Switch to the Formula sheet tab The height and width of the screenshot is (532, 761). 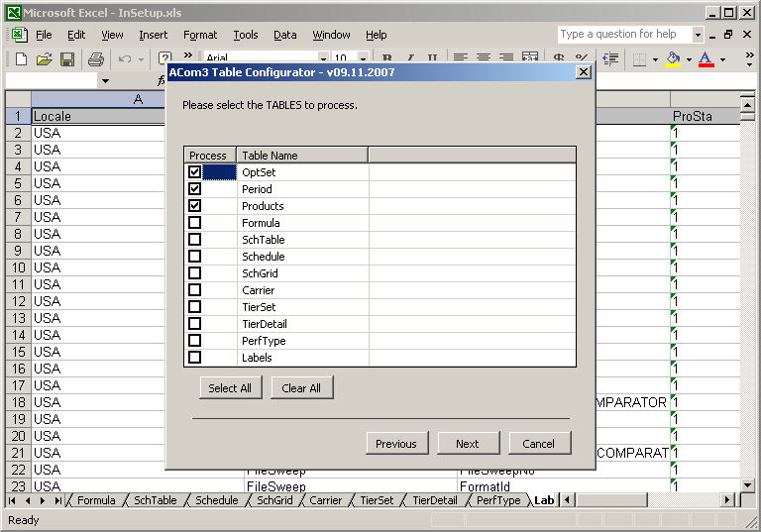coord(96,500)
